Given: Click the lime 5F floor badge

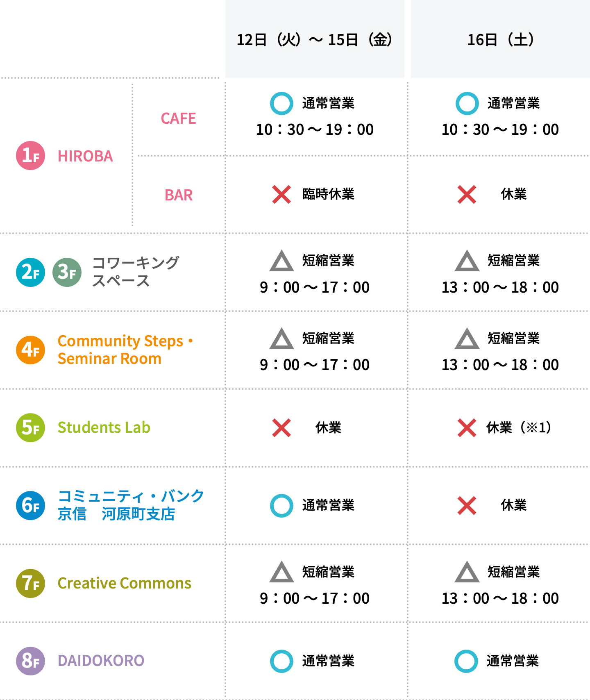Looking at the screenshot, I should pos(30,427).
